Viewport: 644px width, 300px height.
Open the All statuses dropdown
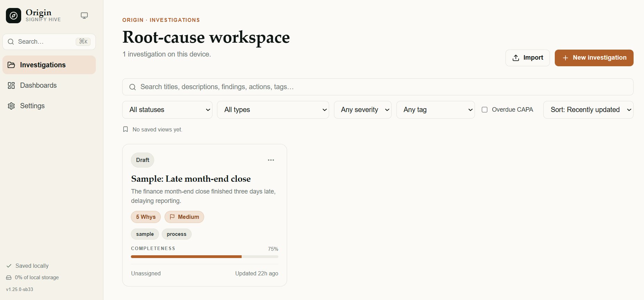click(167, 110)
